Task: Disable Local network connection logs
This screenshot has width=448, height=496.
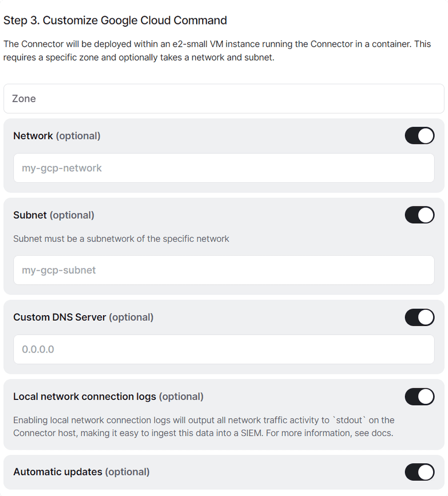Action: pos(419,397)
